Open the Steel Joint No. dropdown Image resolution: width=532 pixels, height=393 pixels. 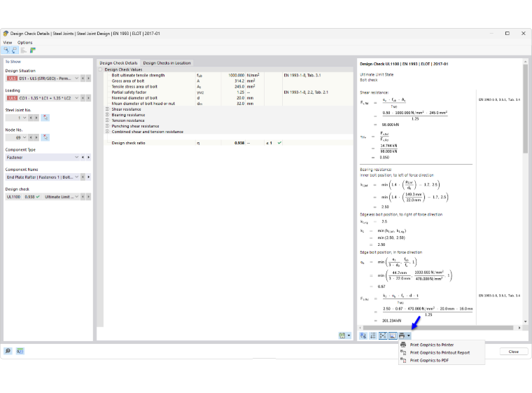[x=24, y=118]
